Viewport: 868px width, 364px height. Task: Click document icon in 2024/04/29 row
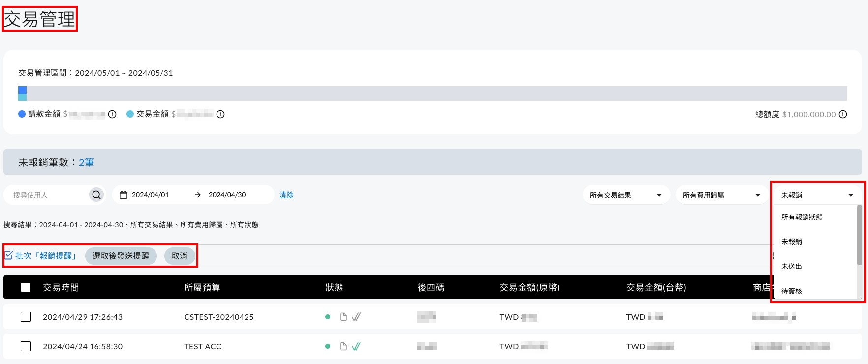(x=343, y=317)
